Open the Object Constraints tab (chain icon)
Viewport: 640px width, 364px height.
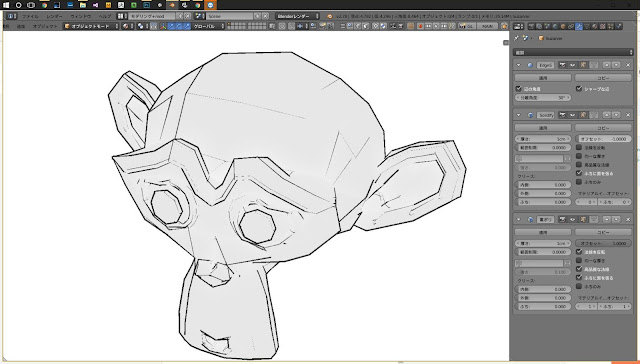571,26
